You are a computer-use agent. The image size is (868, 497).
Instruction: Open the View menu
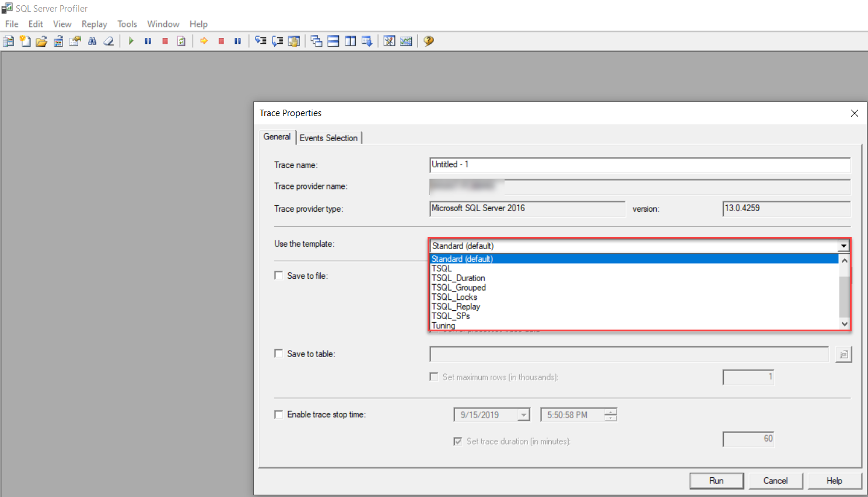click(x=62, y=24)
